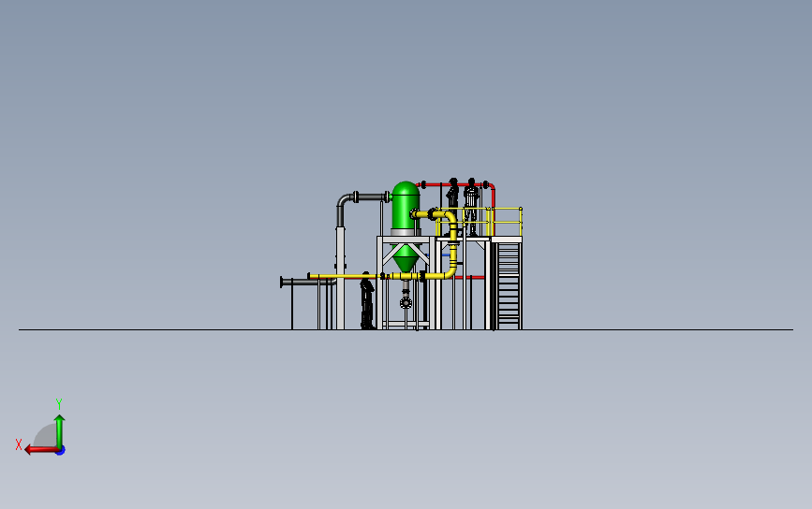Select the green cone bottom of the vessel
This screenshot has height=509, width=812.
pos(406,263)
